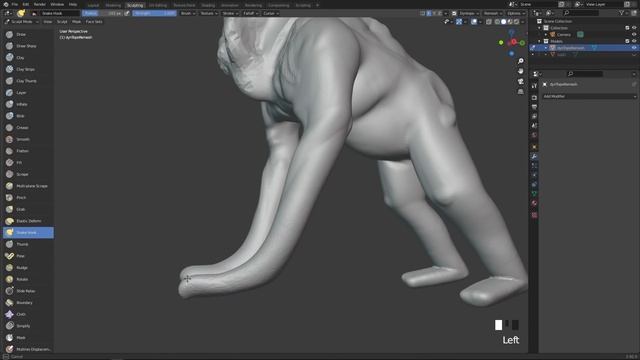Select the Smooth brush

click(28, 139)
